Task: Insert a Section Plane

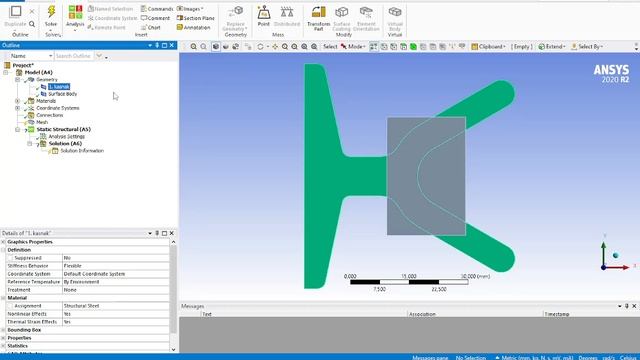Action: tap(196, 18)
